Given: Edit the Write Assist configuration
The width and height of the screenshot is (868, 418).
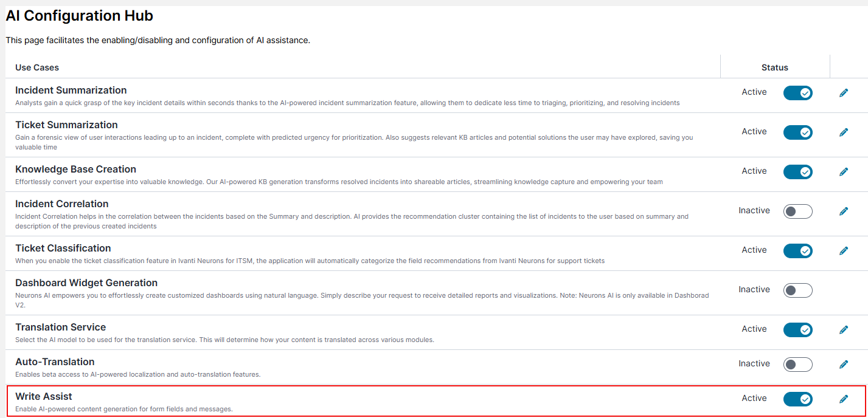Looking at the screenshot, I should tap(843, 399).
